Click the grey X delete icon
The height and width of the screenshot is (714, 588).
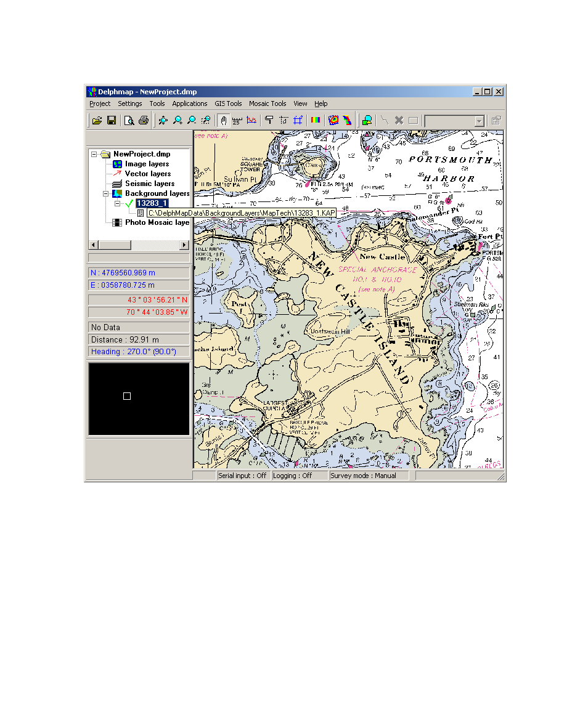pyautogui.click(x=399, y=120)
